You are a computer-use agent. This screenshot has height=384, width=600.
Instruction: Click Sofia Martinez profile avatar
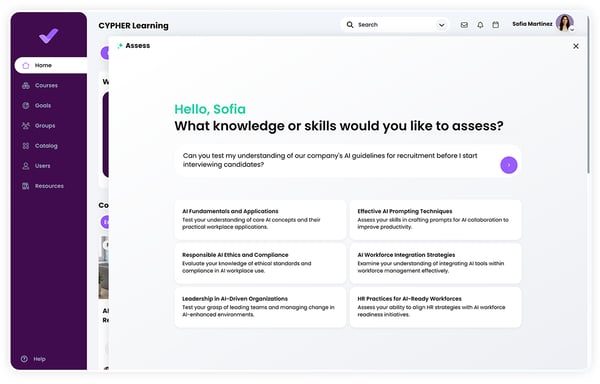(565, 23)
